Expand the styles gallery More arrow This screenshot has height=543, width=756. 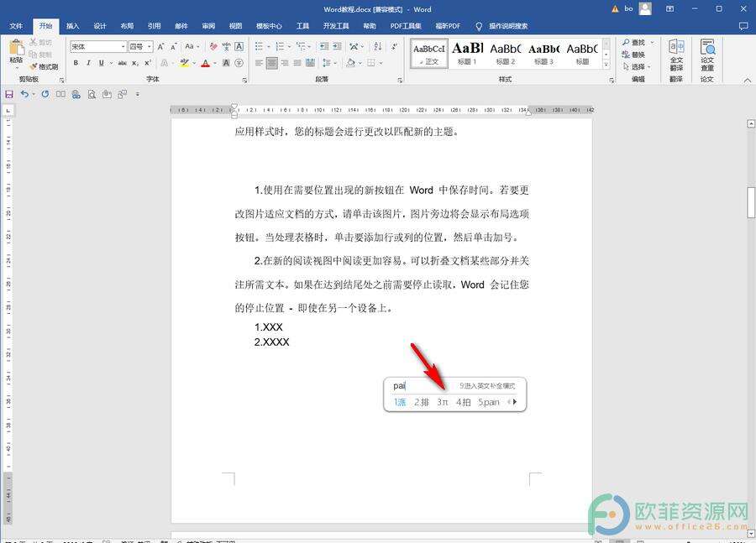[606, 65]
